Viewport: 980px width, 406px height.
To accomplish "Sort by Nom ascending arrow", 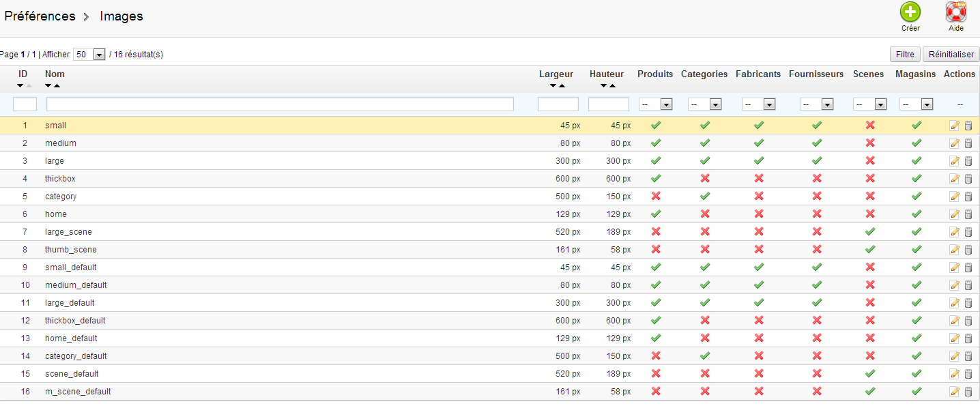I will [57, 86].
